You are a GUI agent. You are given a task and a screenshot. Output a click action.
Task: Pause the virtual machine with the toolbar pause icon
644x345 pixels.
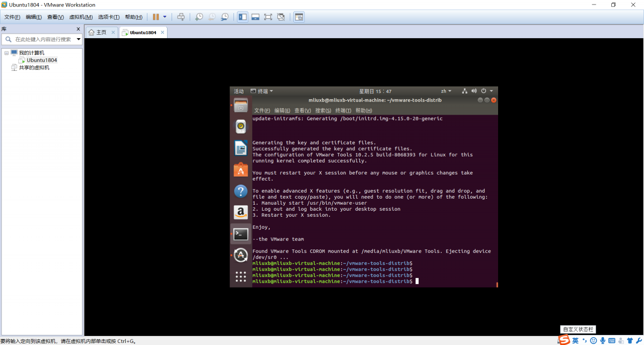pyautogui.click(x=156, y=17)
